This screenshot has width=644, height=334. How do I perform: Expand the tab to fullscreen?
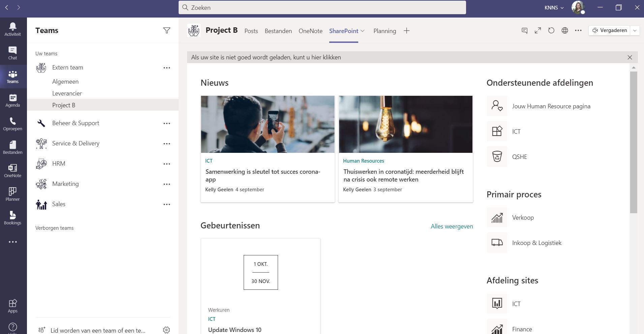point(538,30)
